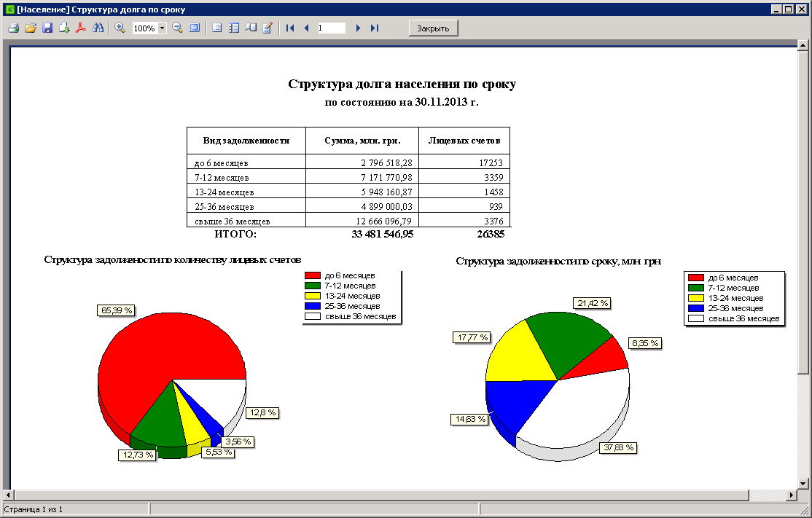The width and height of the screenshot is (812, 518).
Task: Click header Вид задолженности
Action: pyautogui.click(x=246, y=141)
